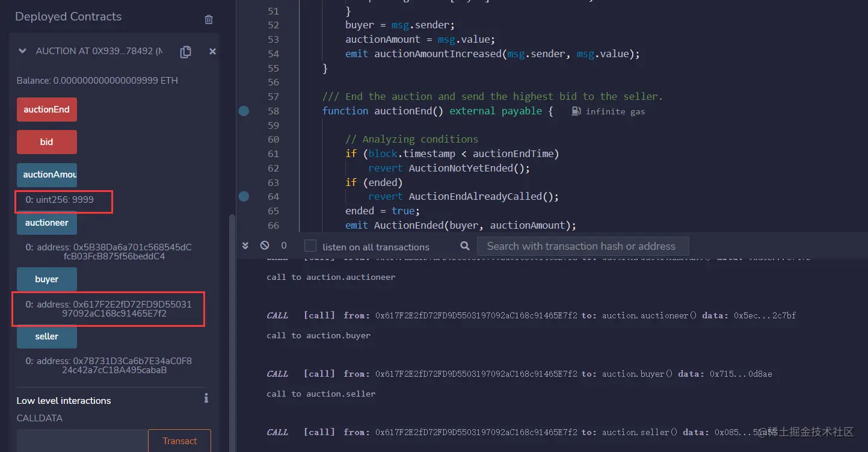Copy the deployed AUCTION contract address
The height and width of the screenshot is (452, 868).
[x=186, y=52]
